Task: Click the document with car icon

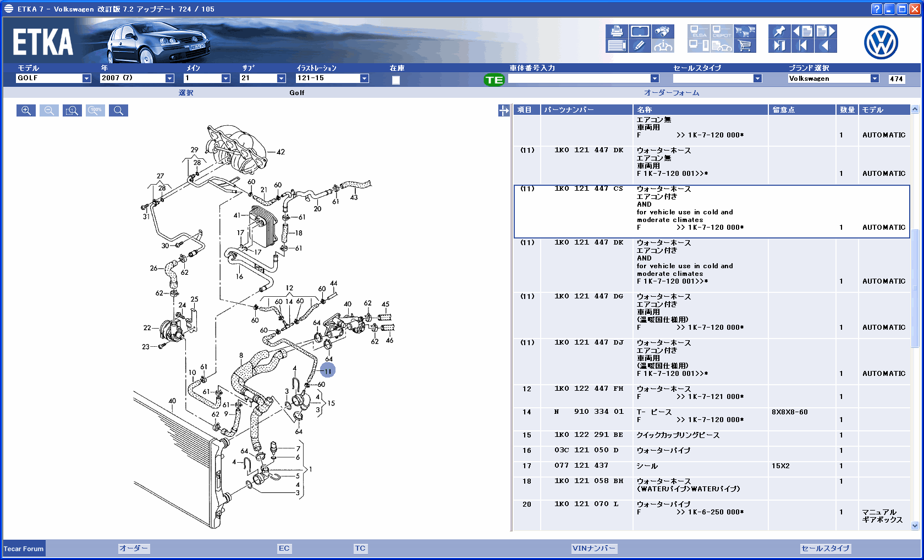Action: pos(722,46)
